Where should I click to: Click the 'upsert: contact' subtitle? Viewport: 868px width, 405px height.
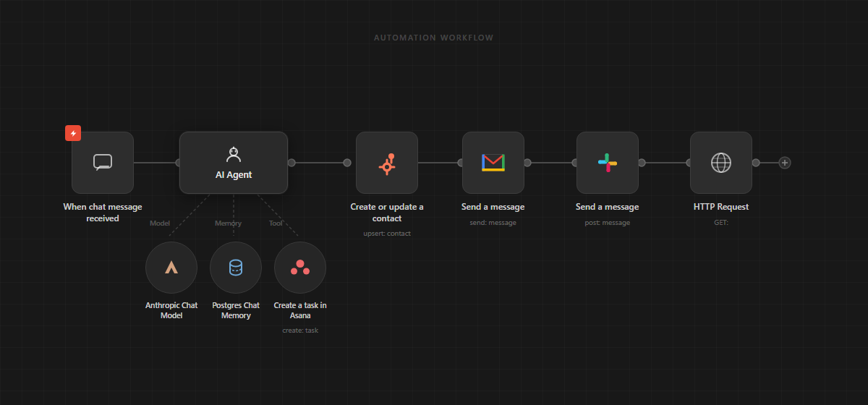point(387,234)
